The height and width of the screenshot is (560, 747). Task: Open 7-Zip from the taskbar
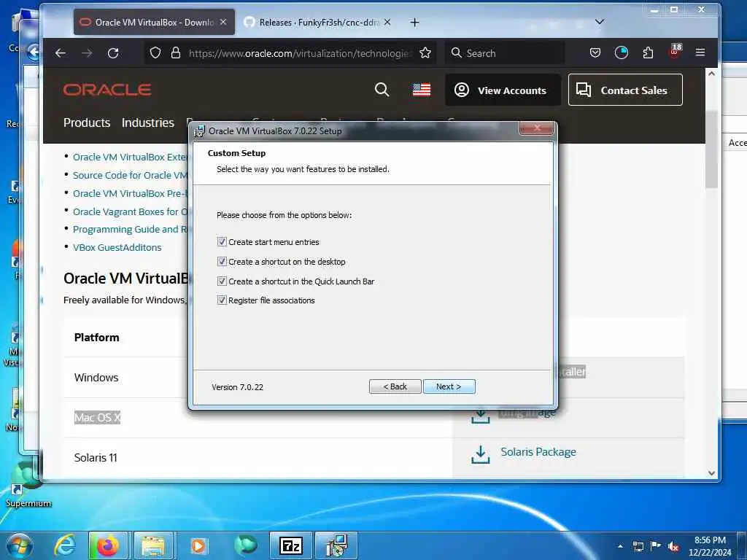290,545
